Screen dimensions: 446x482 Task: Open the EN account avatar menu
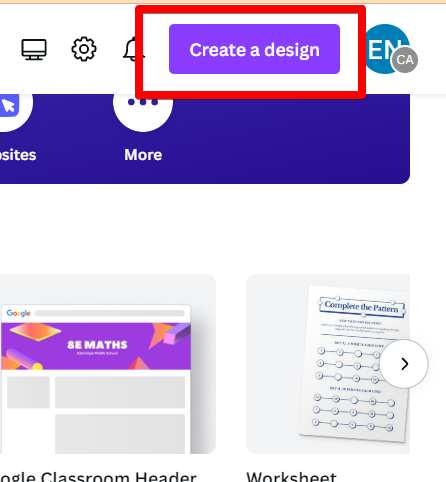[x=385, y=47]
